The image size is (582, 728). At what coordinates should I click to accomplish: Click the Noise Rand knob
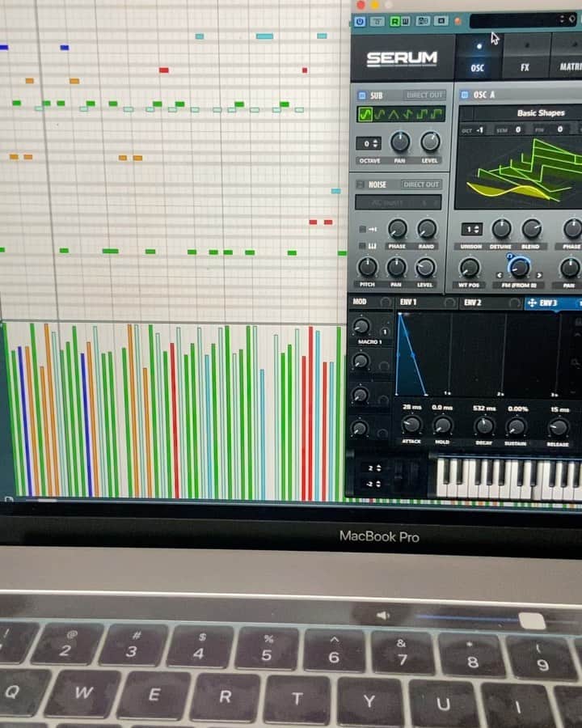[427, 228]
